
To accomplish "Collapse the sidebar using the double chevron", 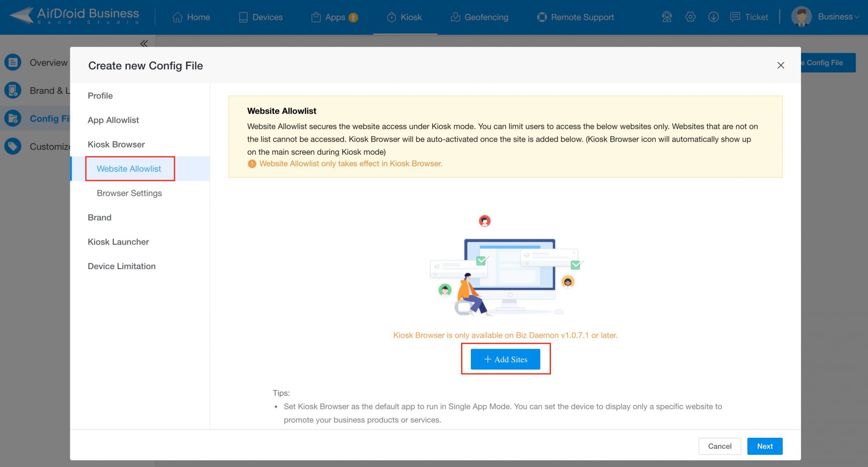I will tap(144, 43).
